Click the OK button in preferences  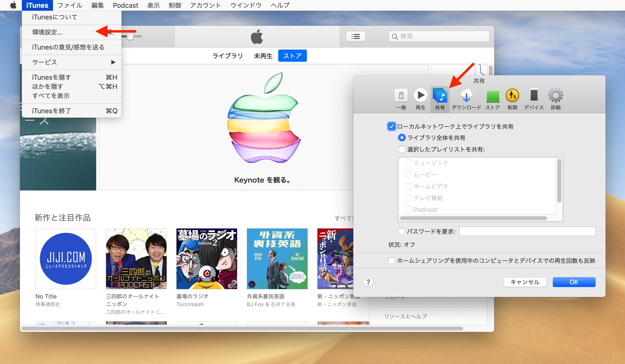574,282
